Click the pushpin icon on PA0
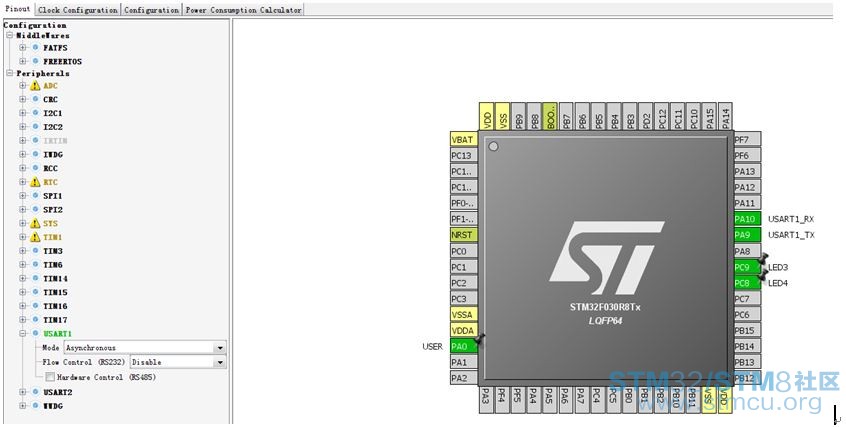 click(479, 339)
